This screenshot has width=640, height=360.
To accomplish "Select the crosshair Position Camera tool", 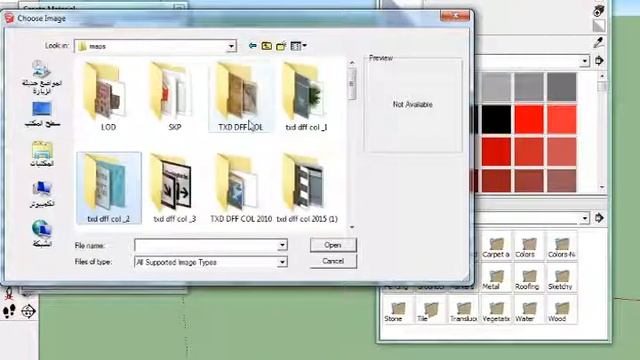I will [x=28, y=311].
